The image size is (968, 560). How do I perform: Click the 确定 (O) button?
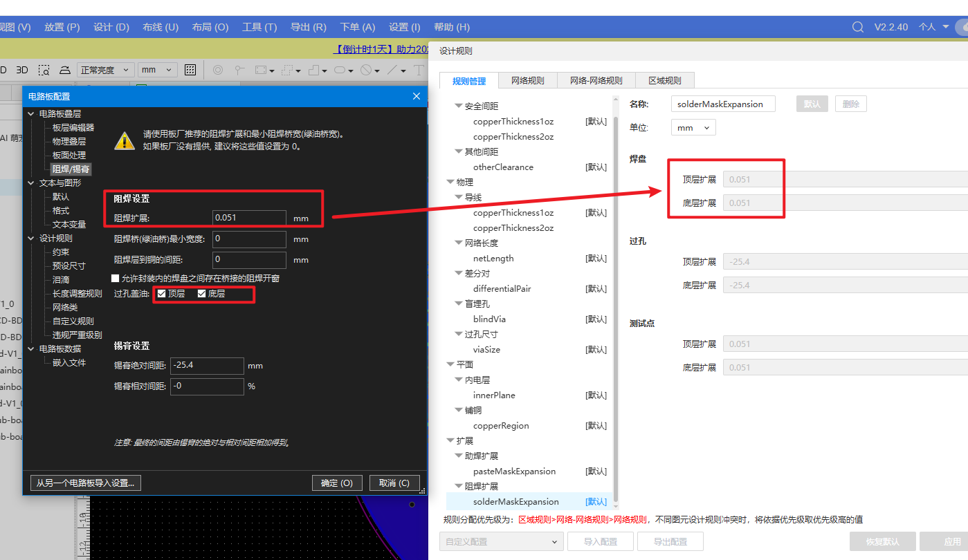(x=337, y=483)
